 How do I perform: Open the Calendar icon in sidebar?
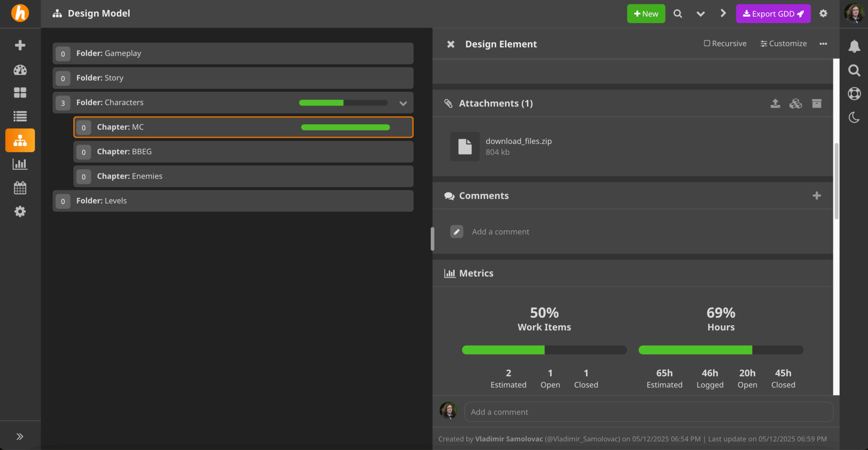[19, 187]
